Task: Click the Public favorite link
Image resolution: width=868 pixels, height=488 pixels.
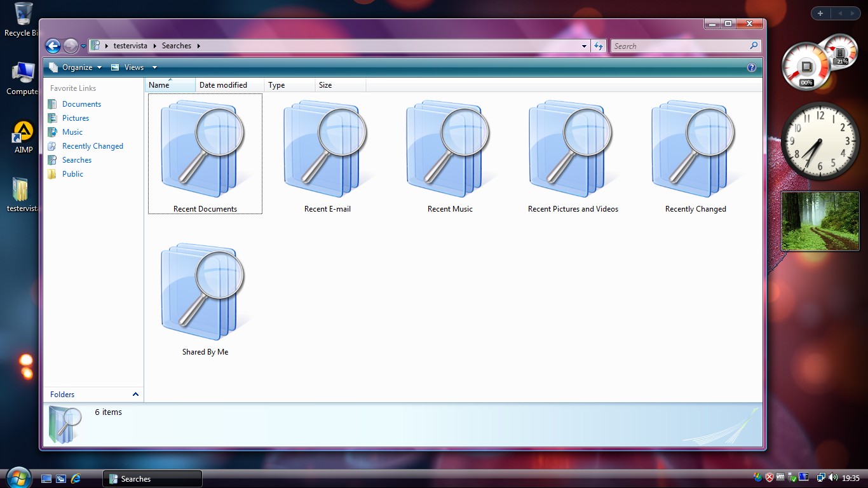Action: coord(72,174)
